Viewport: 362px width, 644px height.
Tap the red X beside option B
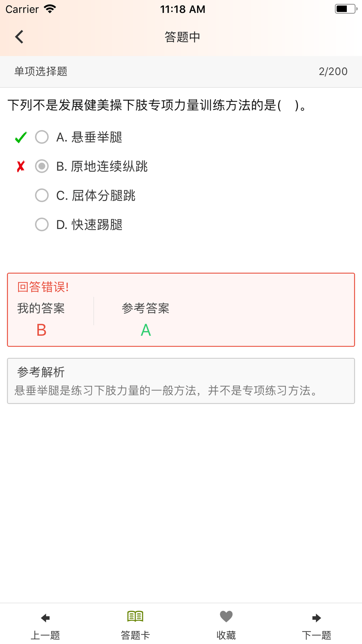(21, 166)
